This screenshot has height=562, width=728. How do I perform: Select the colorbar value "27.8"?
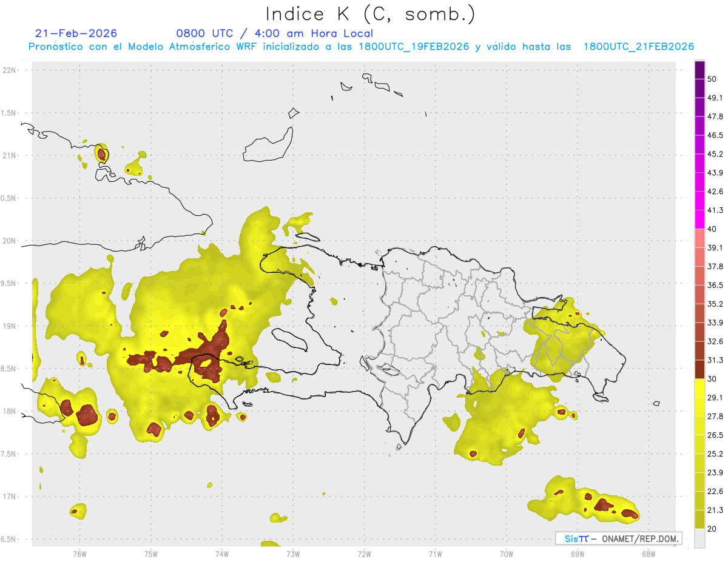pyautogui.click(x=715, y=416)
